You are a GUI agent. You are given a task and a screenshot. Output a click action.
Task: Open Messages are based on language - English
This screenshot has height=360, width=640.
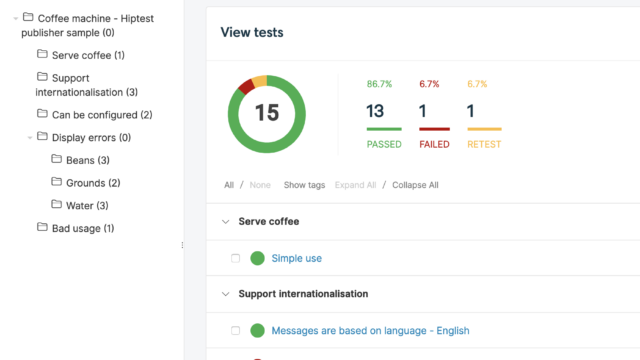(x=371, y=331)
